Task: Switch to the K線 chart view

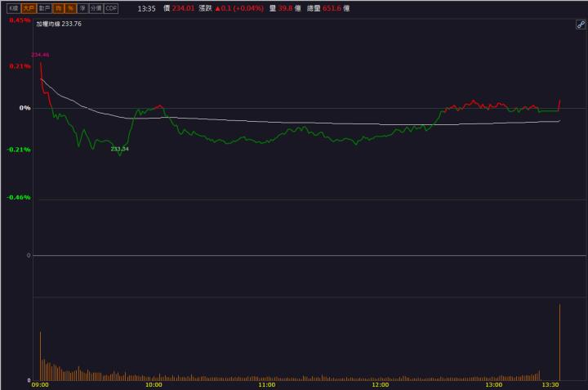Action: click(13, 7)
